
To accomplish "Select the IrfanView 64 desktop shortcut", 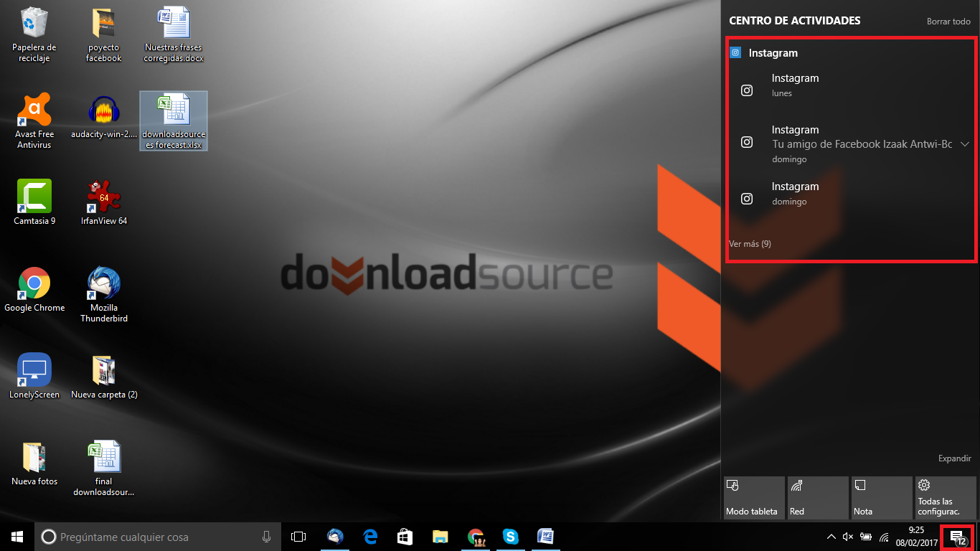I will coord(104,202).
